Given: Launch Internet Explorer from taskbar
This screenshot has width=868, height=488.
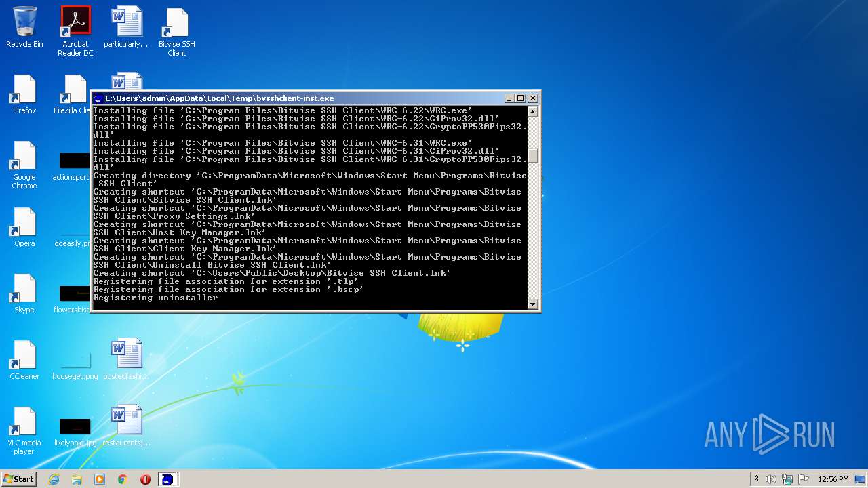Looking at the screenshot, I should (x=54, y=479).
